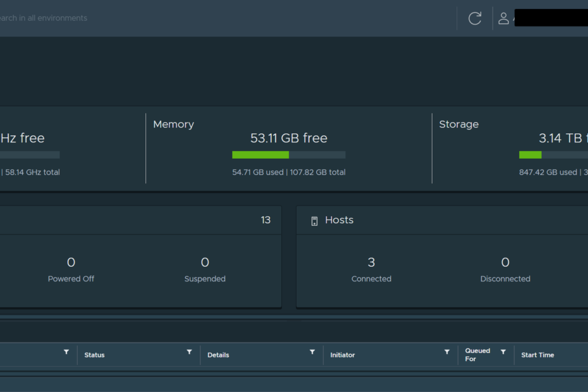Click the Memory usage bar
The height and width of the screenshot is (392, 588).
tap(288, 155)
